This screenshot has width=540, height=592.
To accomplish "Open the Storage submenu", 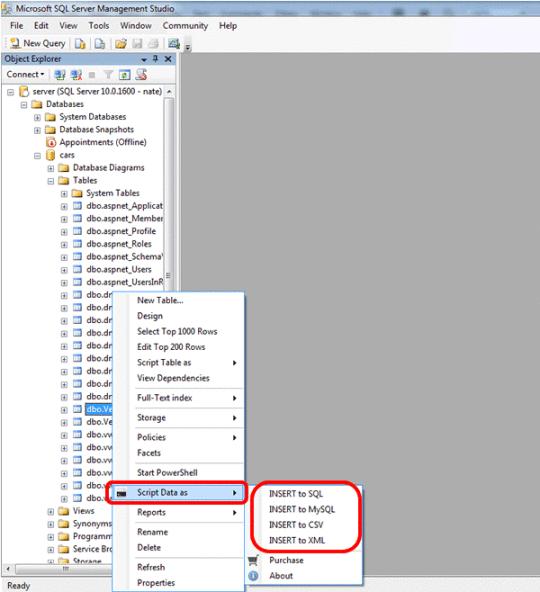I will pyautogui.click(x=179, y=418).
